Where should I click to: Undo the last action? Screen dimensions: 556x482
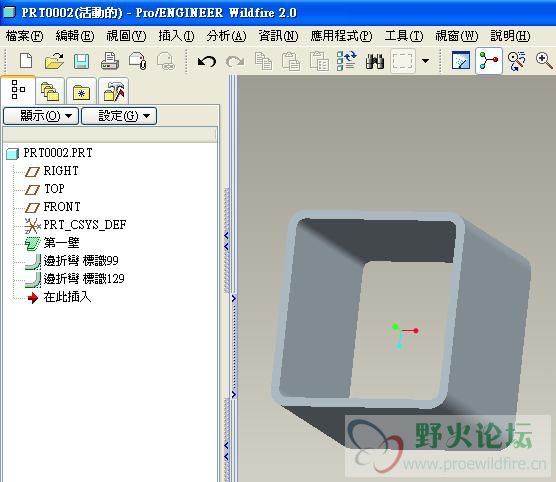(207, 61)
